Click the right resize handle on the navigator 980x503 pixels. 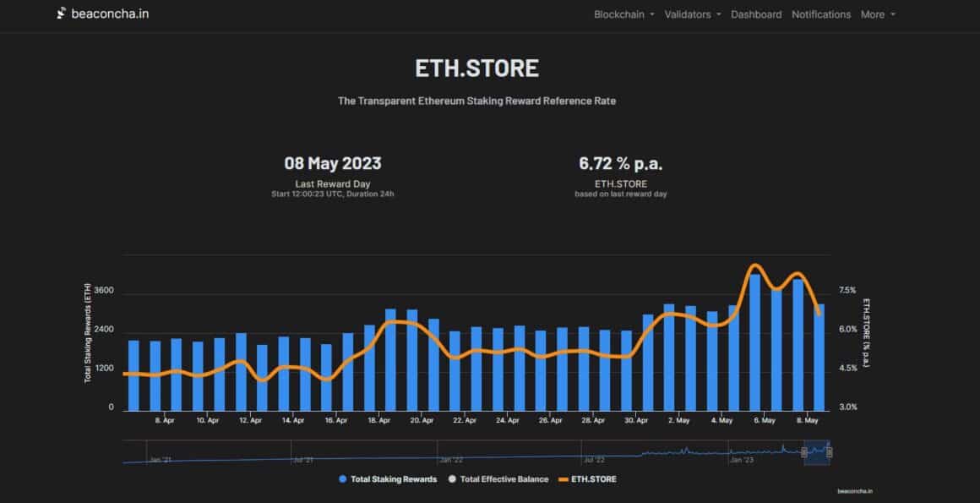829,454
